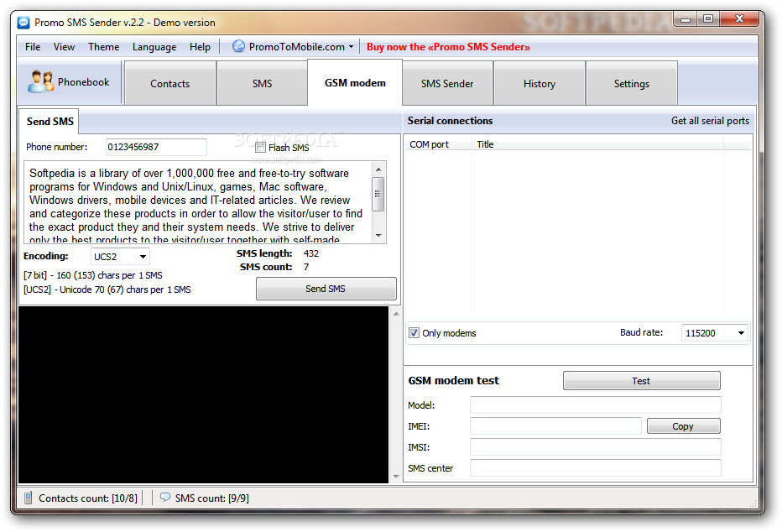Click the SMS count value 7
Image resolution: width=782 pixels, height=532 pixels.
(x=306, y=267)
